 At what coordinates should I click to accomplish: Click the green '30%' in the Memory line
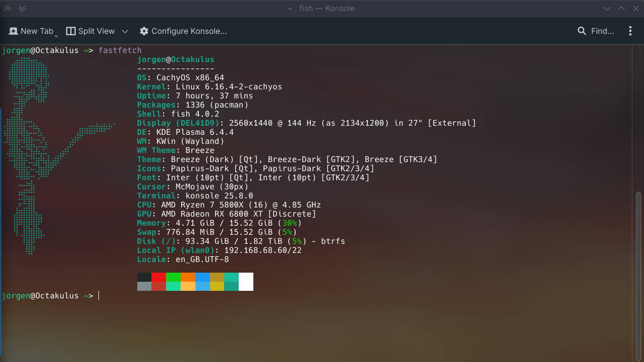[x=290, y=223]
